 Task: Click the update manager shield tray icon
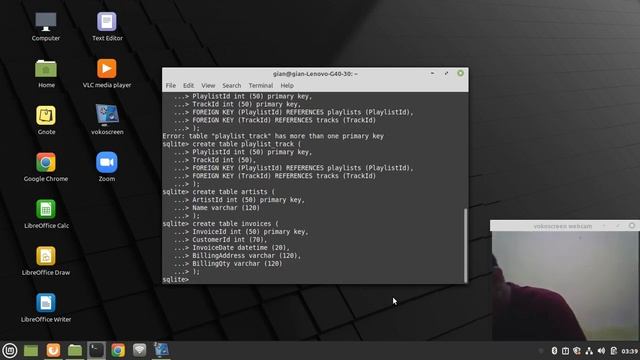pos(577,351)
